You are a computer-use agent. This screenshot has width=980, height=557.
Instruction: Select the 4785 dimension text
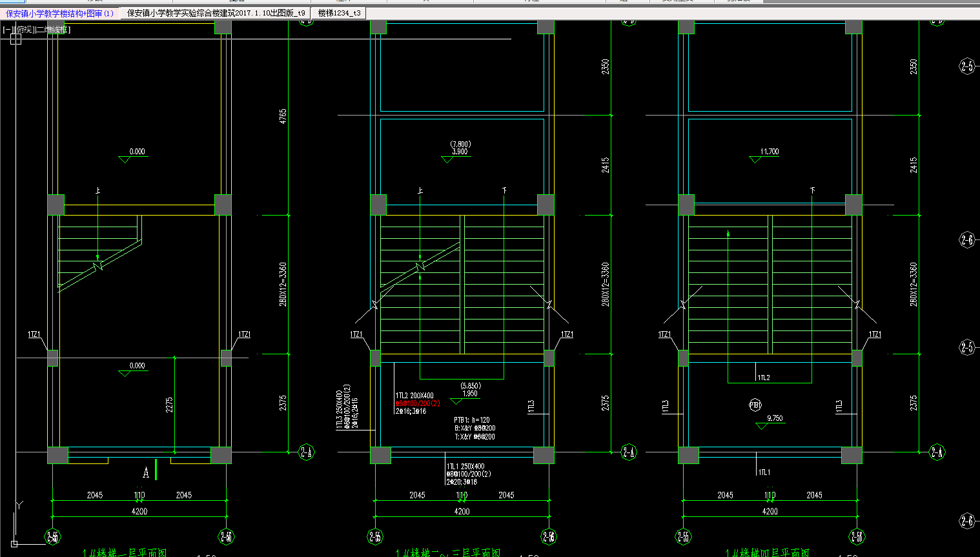pyautogui.click(x=283, y=116)
